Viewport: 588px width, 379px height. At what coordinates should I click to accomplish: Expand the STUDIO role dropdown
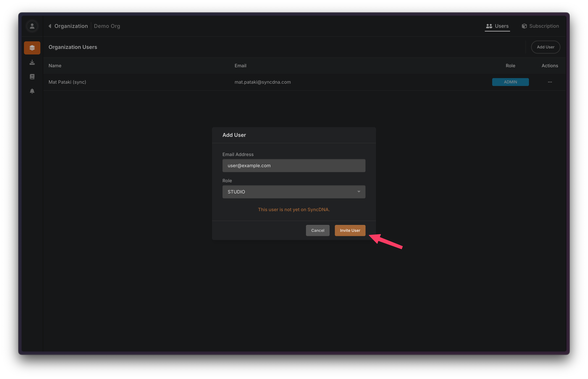294,192
